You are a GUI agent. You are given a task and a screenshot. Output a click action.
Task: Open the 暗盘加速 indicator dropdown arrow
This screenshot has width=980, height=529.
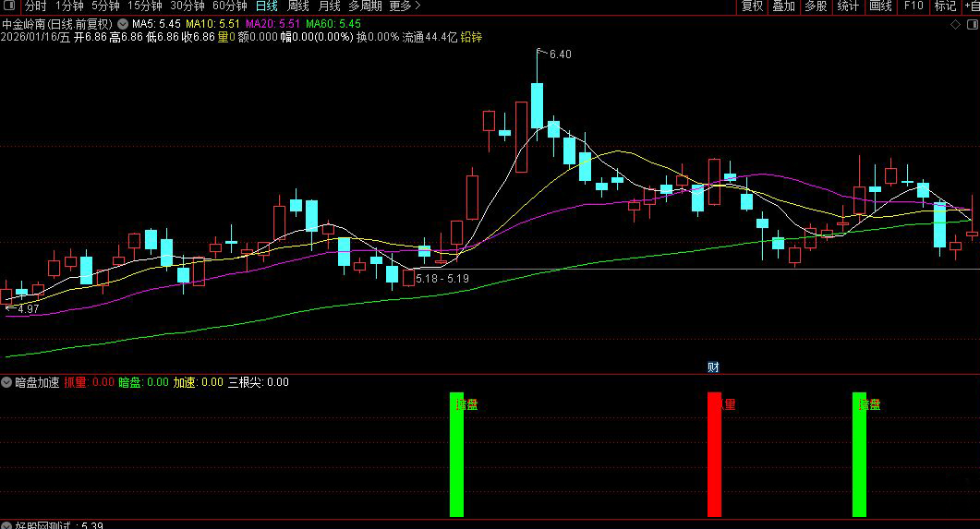pos(6,382)
